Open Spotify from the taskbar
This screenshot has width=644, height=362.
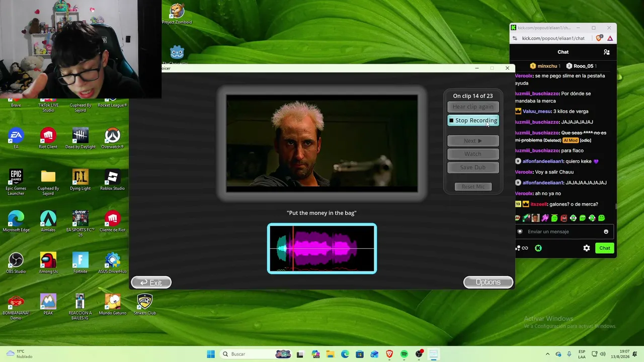pos(404,354)
